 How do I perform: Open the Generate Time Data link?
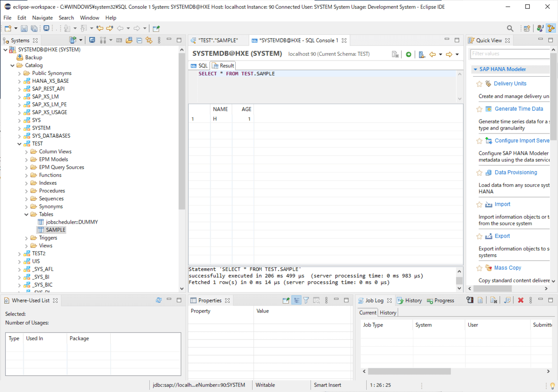tap(518, 109)
